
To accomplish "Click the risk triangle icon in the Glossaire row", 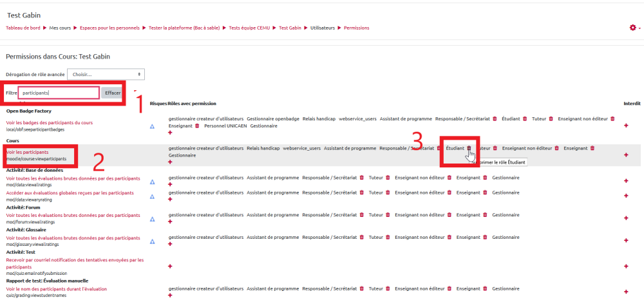I will pos(153,241).
